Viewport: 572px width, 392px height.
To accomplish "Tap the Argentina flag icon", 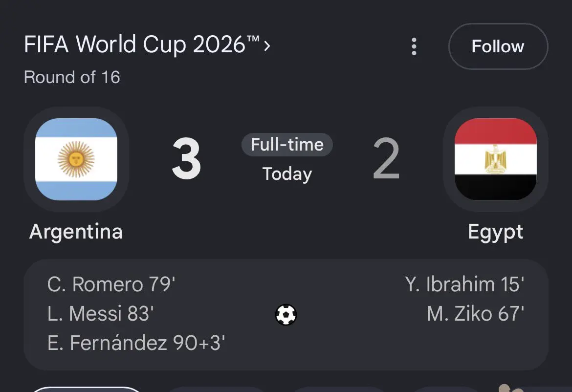I will 76,159.
